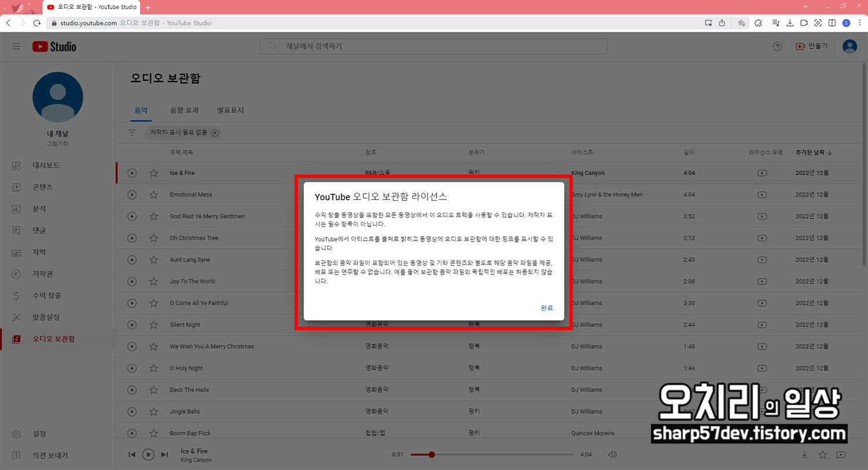This screenshot has height=470, width=868.
Task: Star current track in player bar
Action: (x=823, y=455)
